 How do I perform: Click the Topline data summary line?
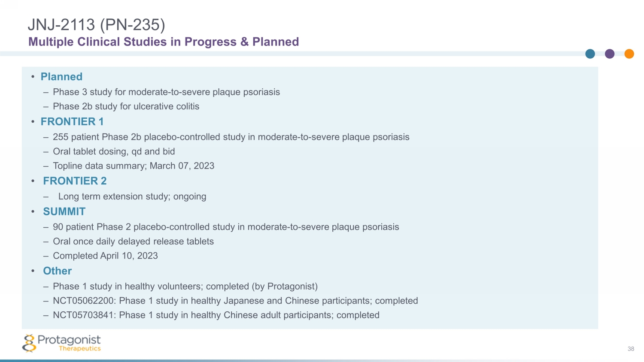coord(134,166)
